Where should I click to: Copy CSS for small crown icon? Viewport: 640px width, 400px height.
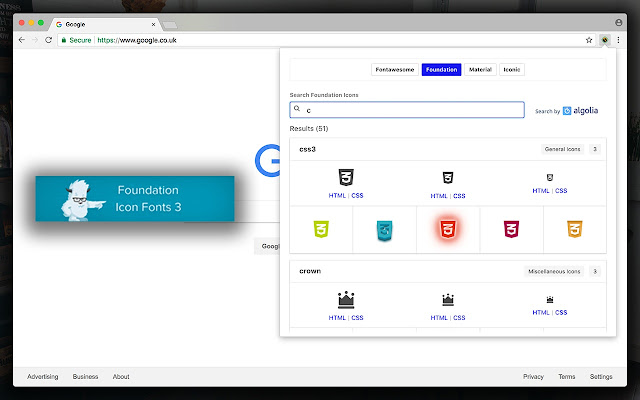coord(561,312)
